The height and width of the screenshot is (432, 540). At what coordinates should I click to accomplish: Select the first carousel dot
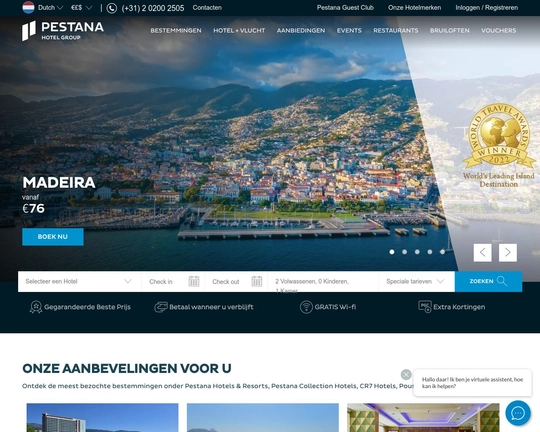point(392,252)
